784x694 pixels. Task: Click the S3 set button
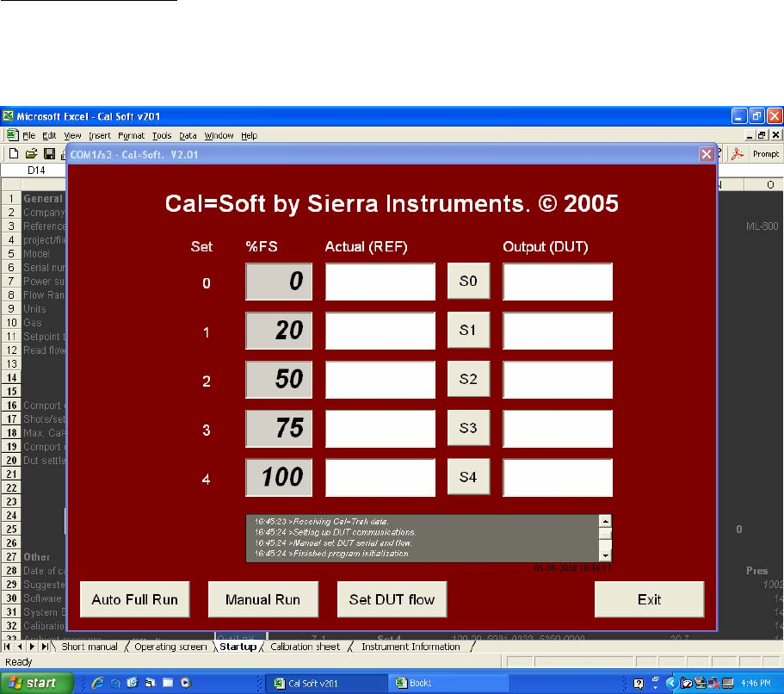(468, 428)
